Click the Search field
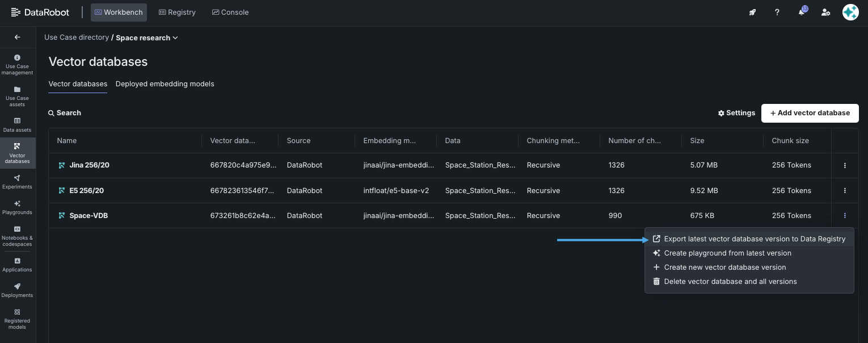Viewport: 868px width, 343px height. (x=65, y=113)
